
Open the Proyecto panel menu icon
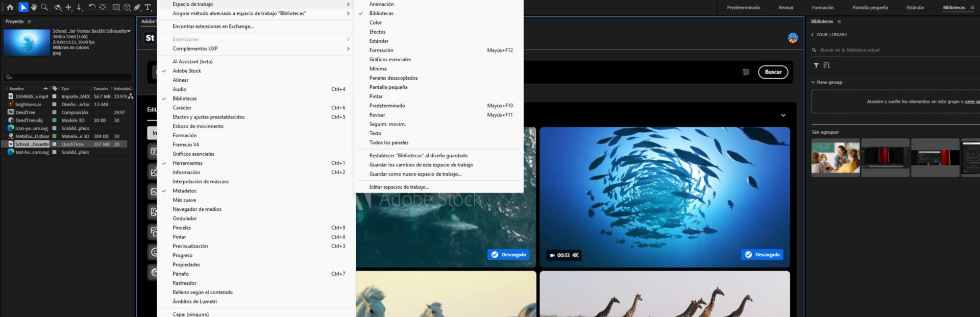pyautogui.click(x=29, y=21)
